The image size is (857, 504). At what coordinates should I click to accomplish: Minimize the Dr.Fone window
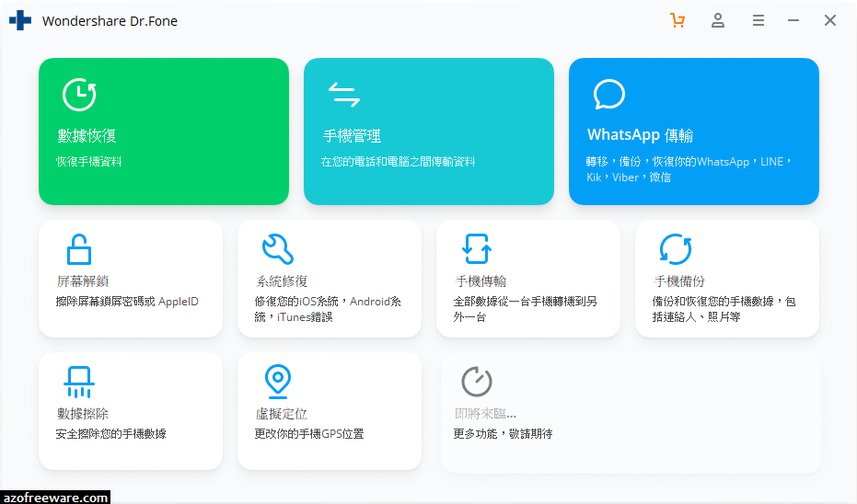pos(793,21)
